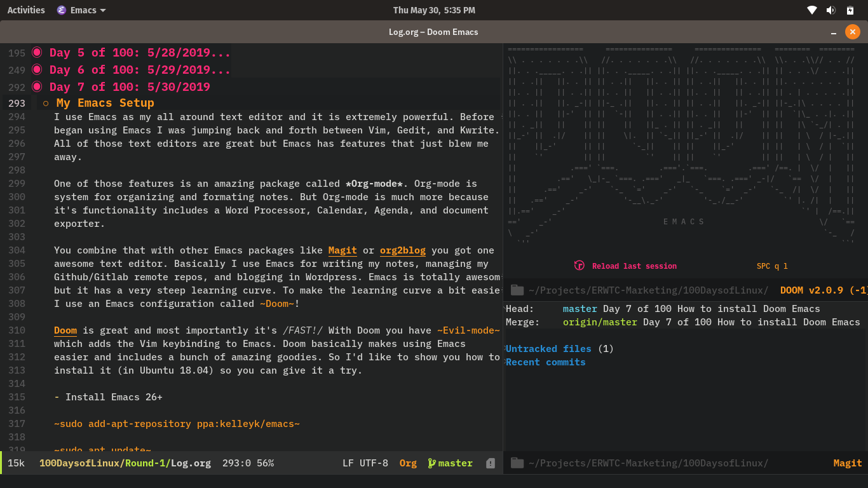Select the Day 5 of 100: 5/28/2019 heading
The height and width of the screenshot is (488, 868).
pyautogui.click(x=140, y=53)
